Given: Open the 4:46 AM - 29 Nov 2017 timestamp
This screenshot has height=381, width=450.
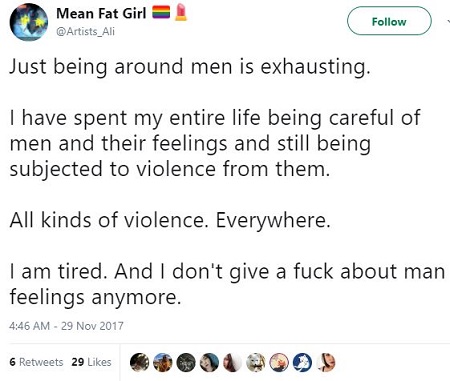Looking at the screenshot, I should pyautogui.click(x=66, y=326).
